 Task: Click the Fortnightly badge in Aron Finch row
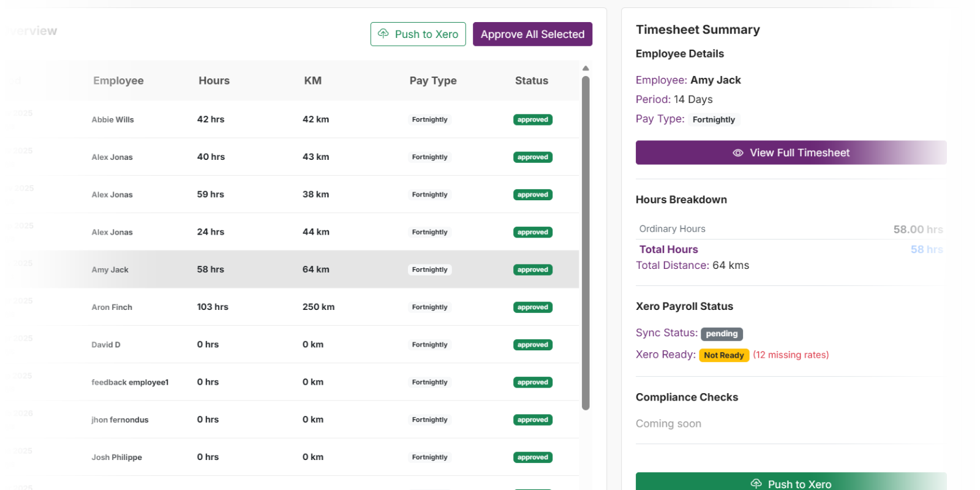(x=429, y=307)
